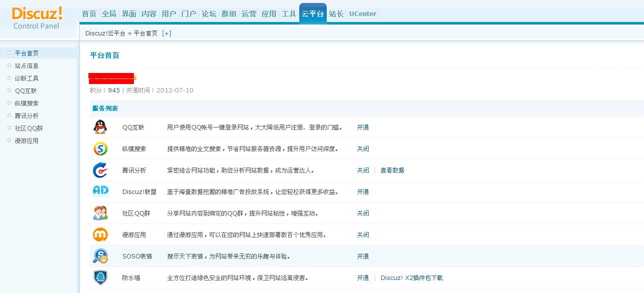
Task: Select the 云平台 tab
Action: click(313, 13)
